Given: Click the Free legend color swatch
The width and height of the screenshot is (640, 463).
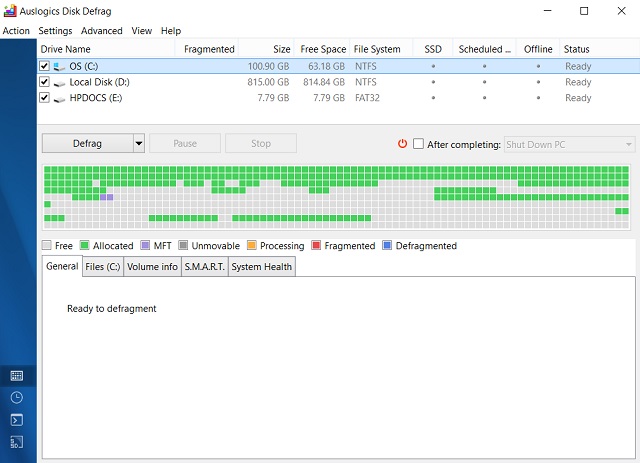Looking at the screenshot, I should (x=47, y=245).
